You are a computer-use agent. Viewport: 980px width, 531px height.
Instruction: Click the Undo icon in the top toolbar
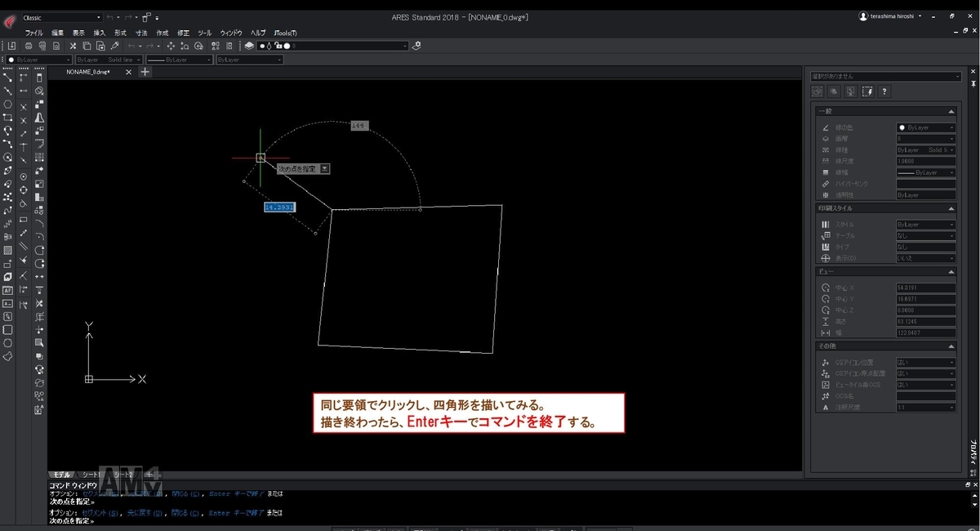[x=131, y=46]
